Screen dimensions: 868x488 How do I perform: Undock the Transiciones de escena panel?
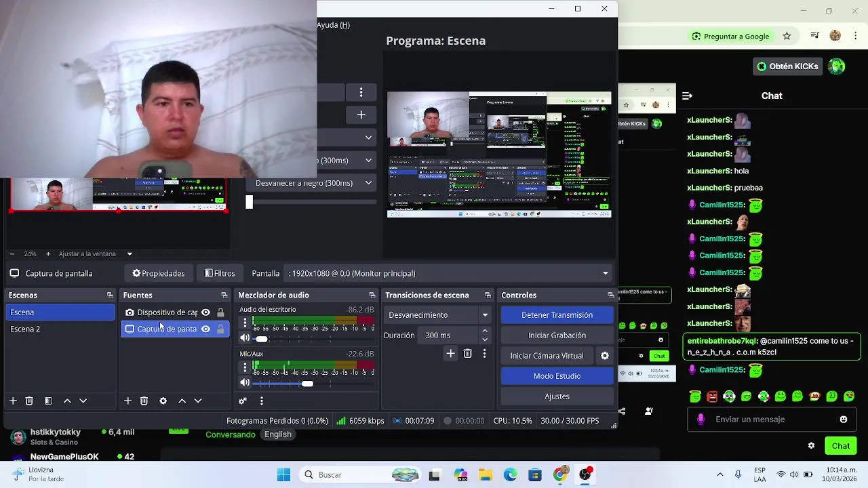(488, 296)
